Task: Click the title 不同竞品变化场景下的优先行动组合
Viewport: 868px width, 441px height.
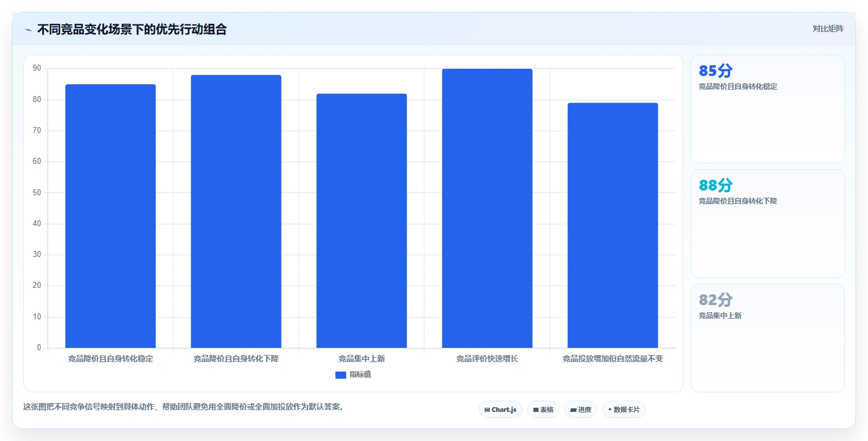Action: (132, 29)
